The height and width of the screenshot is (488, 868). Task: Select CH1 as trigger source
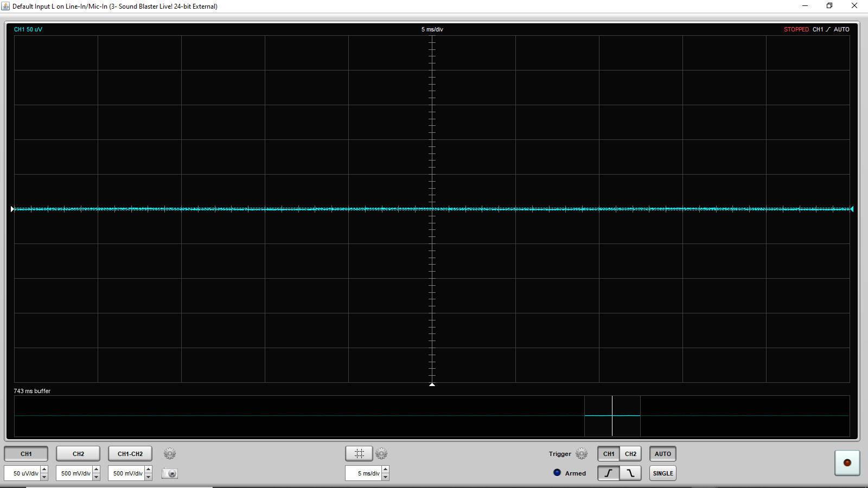click(609, 454)
